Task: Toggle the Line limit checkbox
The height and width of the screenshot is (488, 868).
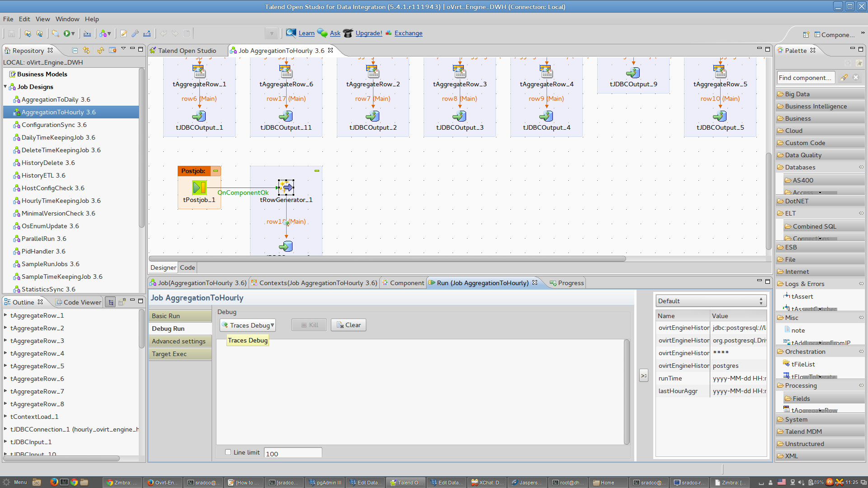Action: click(228, 452)
